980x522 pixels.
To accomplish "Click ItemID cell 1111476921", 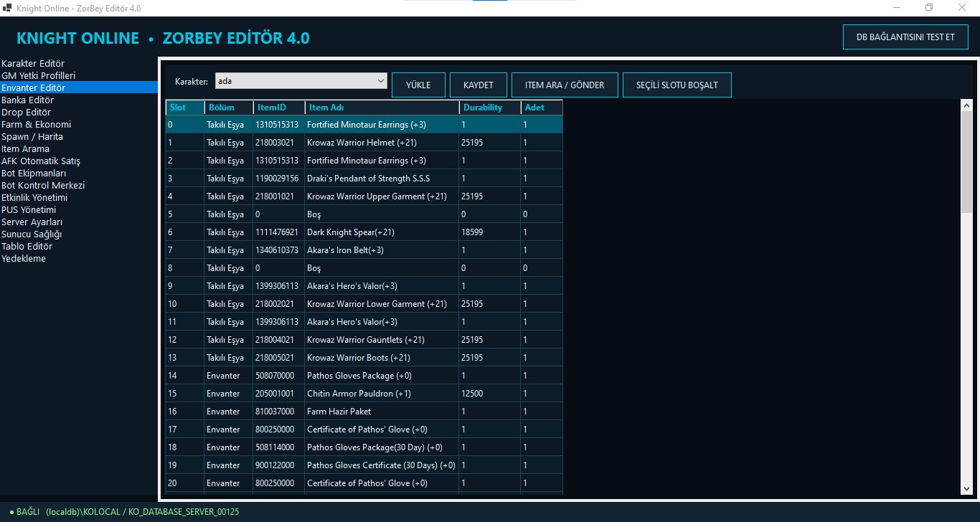I will (x=278, y=232).
